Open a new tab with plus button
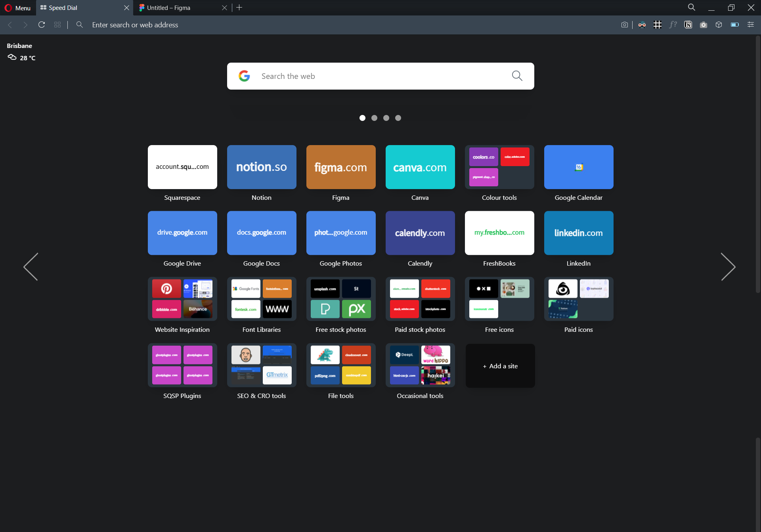This screenshot has width=761, height=532. click(239, 8)
